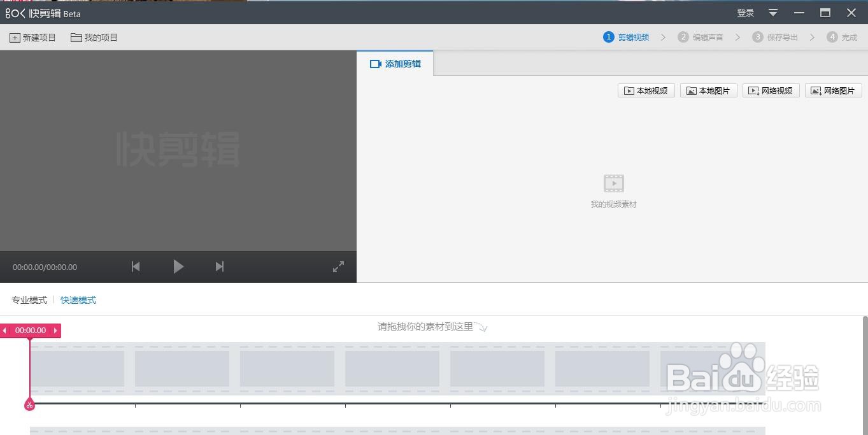Nudge the playhead left with the arrow
Screen dimensions: 868x435
click(5, 331)
